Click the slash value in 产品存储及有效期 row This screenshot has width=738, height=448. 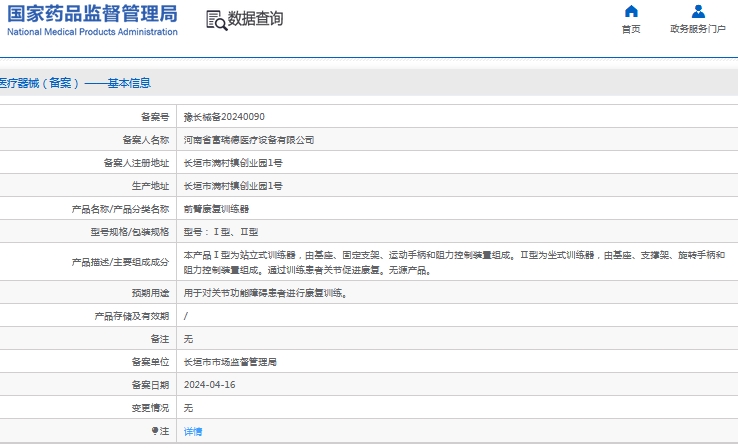pyautogui.click(x=185, y=316)
